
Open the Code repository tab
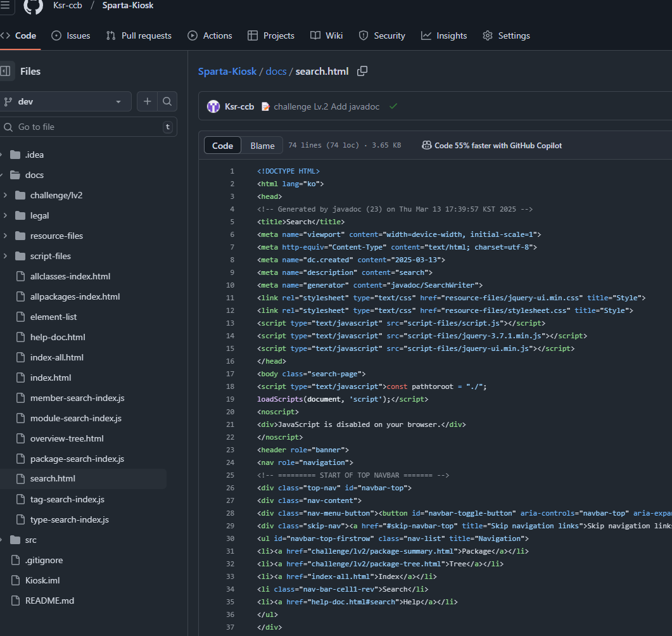[19, 35]
